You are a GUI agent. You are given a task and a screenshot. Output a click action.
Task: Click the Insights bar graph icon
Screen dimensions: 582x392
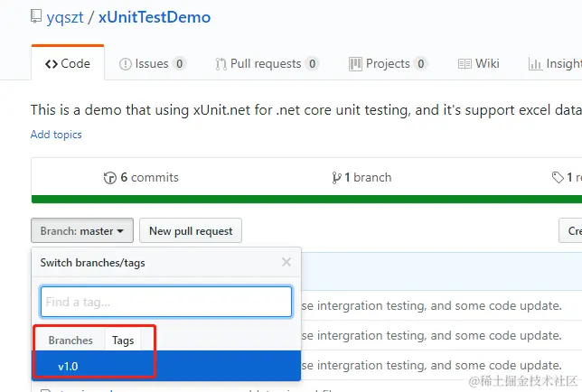[535, 64]
